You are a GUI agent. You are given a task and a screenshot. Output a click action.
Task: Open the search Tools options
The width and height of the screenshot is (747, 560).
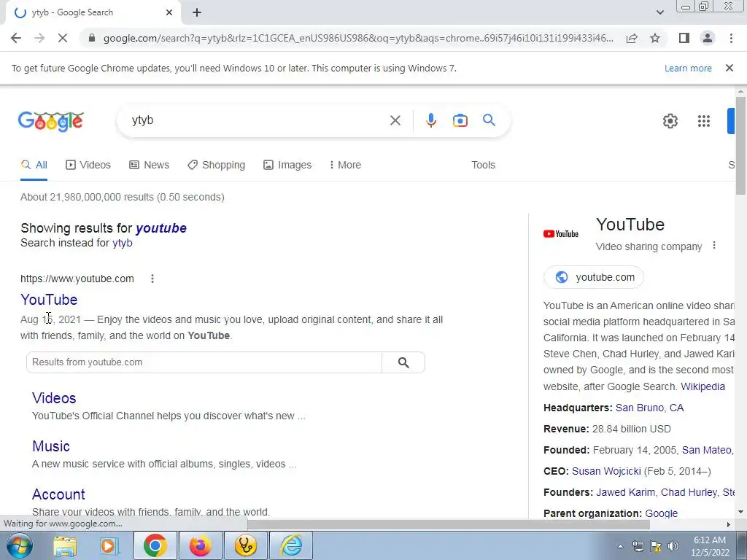tap(483, 165)
